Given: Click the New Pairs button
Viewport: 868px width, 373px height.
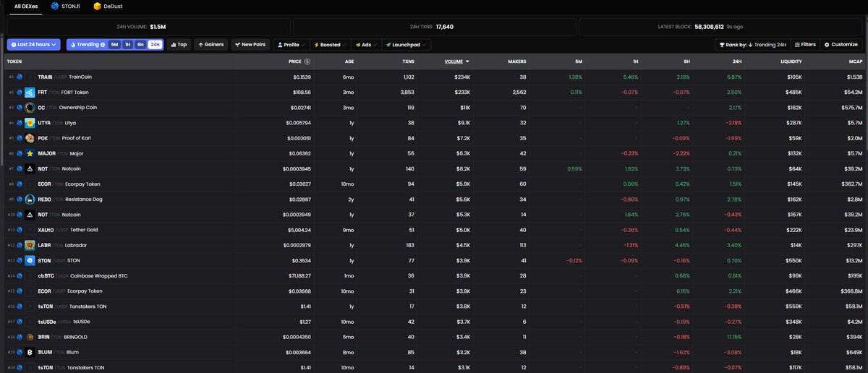Looking at the screenshot, I should (x=250, y=44).
